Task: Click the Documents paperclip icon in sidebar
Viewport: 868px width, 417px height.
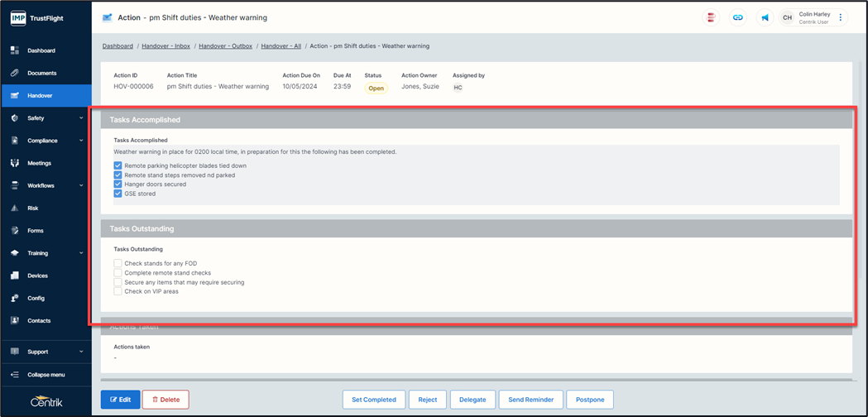Action: click(x=14, y=73)
